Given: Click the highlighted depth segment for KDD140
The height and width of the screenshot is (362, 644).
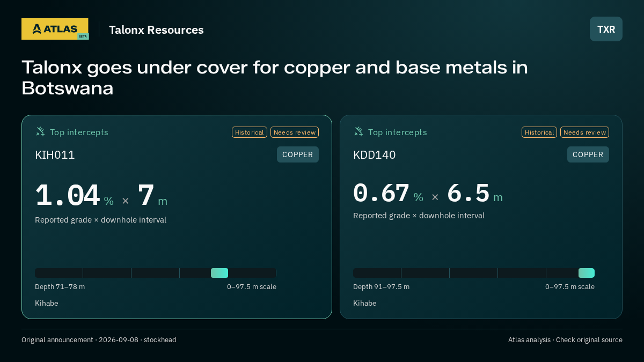Looking at the screenshot, I should tap(587, 273).
